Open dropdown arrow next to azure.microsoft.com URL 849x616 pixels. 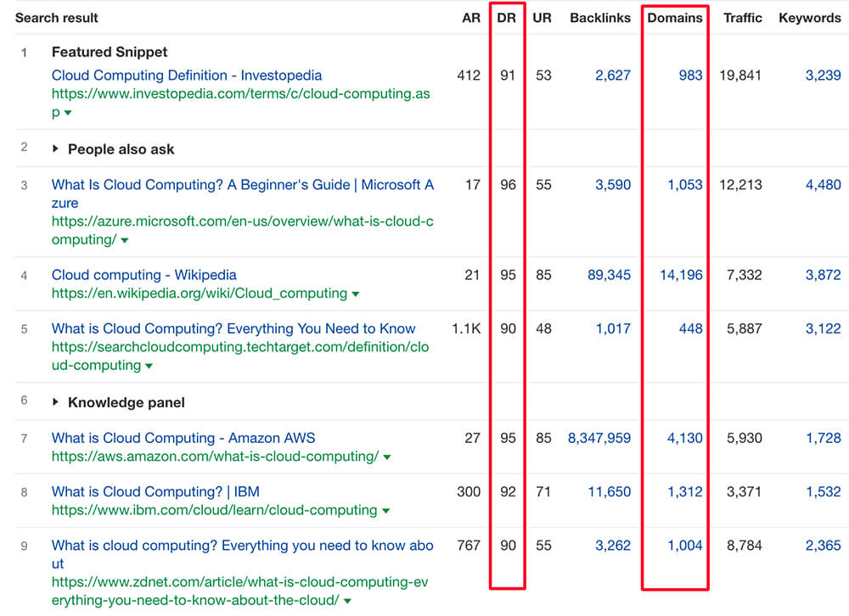[125, 240]
